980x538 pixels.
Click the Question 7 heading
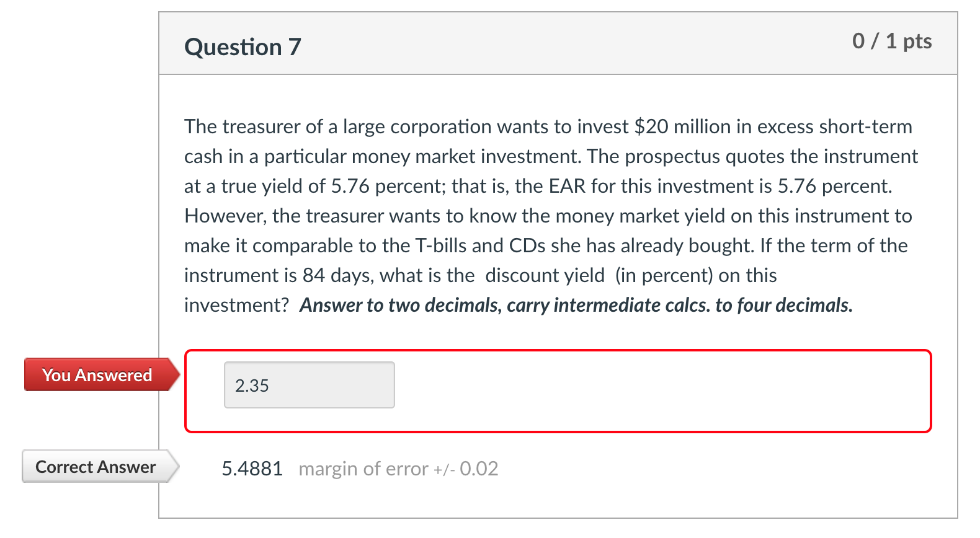[x=242, y=46]
